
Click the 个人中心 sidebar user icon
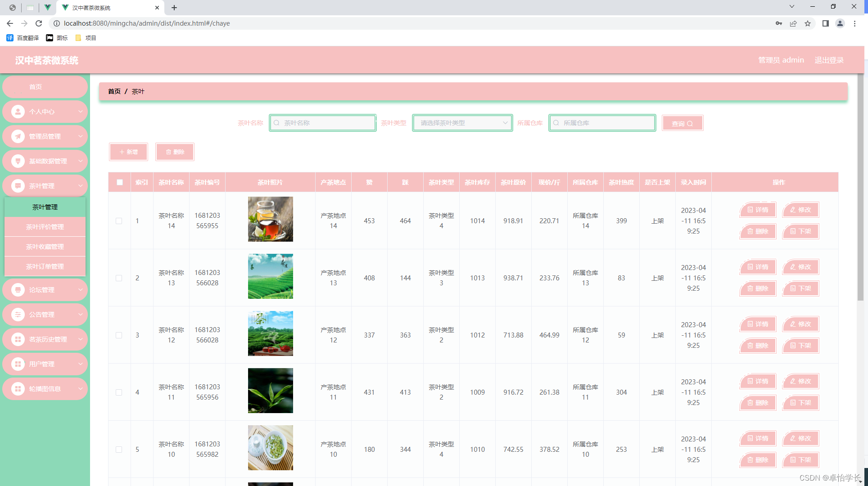point(18,112)
